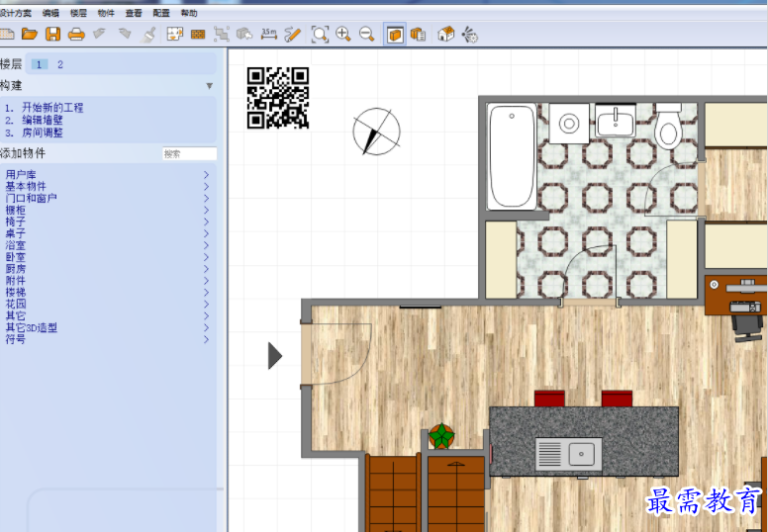Screen dimensions: 768x532
Task: Click the 房间调整 link
Action: coord(43,133)
